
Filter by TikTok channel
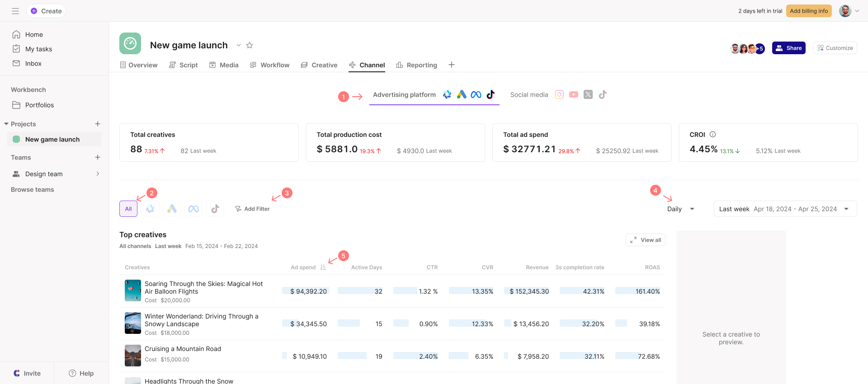click(x=215, y=209)
